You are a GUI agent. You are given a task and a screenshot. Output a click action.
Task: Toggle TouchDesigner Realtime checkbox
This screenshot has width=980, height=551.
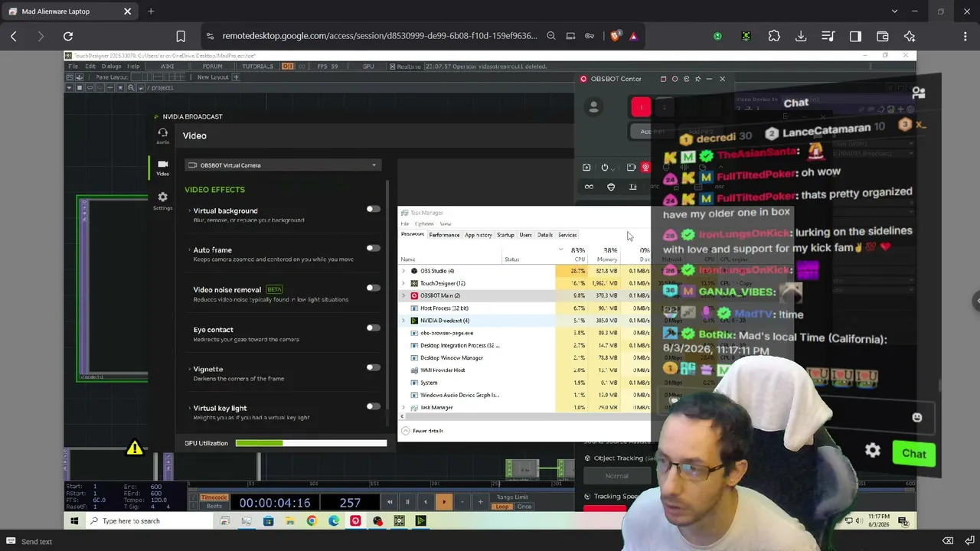click(x=392, y=67)
